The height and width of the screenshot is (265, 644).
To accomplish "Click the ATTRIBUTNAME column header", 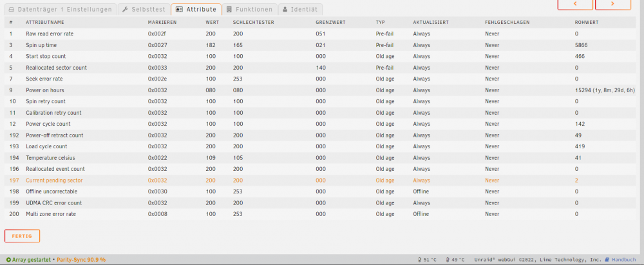I will point(45,22).
